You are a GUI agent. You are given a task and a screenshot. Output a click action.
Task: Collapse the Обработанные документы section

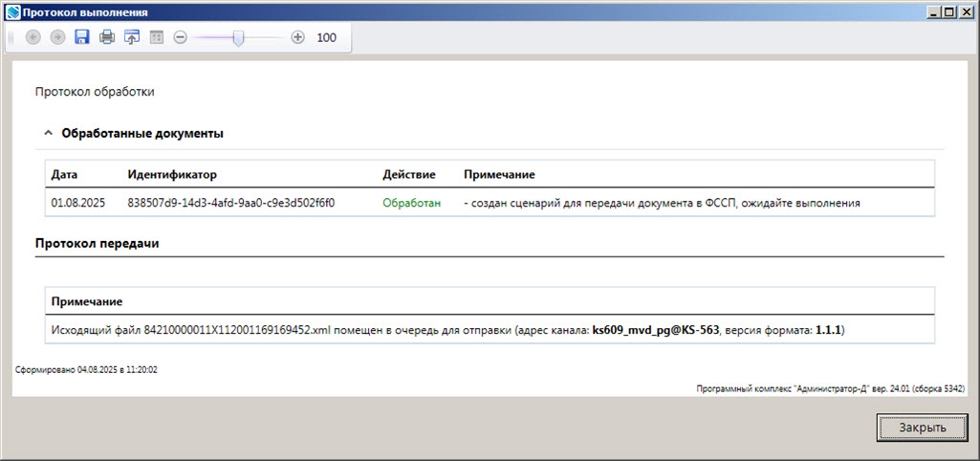tap(48, 134)
